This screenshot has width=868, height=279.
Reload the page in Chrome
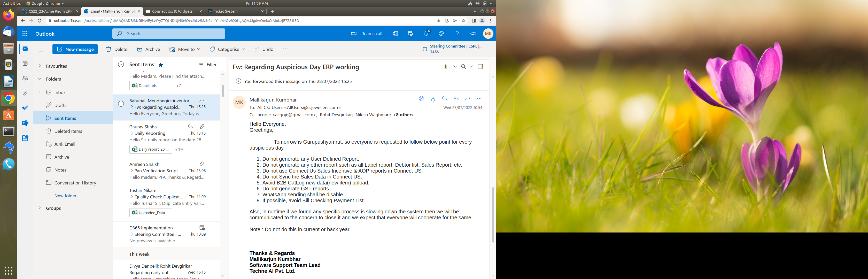tap(40, 21)
